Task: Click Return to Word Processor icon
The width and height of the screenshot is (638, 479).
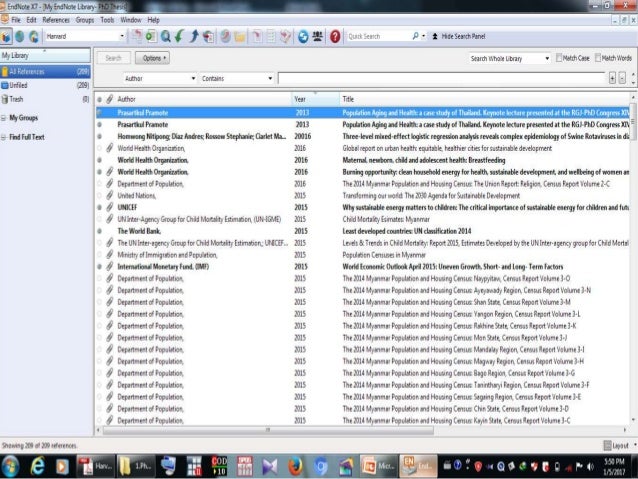Action: [286, 37]
